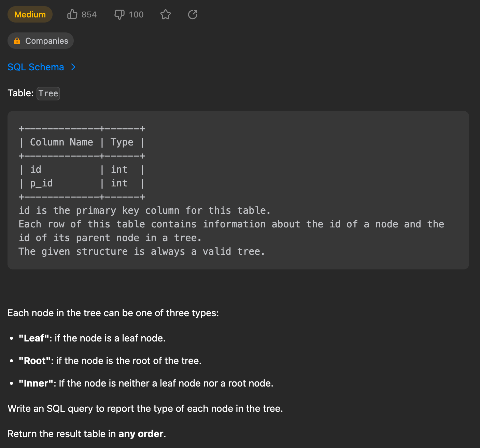The height and width of the screenshot is (448, 480).
Task: Click the p_id row in schema block
Action: pos(41,183)
